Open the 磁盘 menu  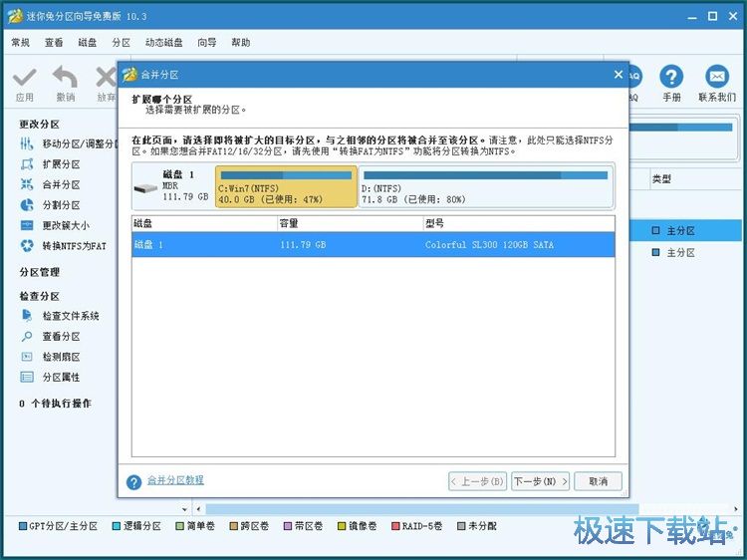click(x=88, y=43)
